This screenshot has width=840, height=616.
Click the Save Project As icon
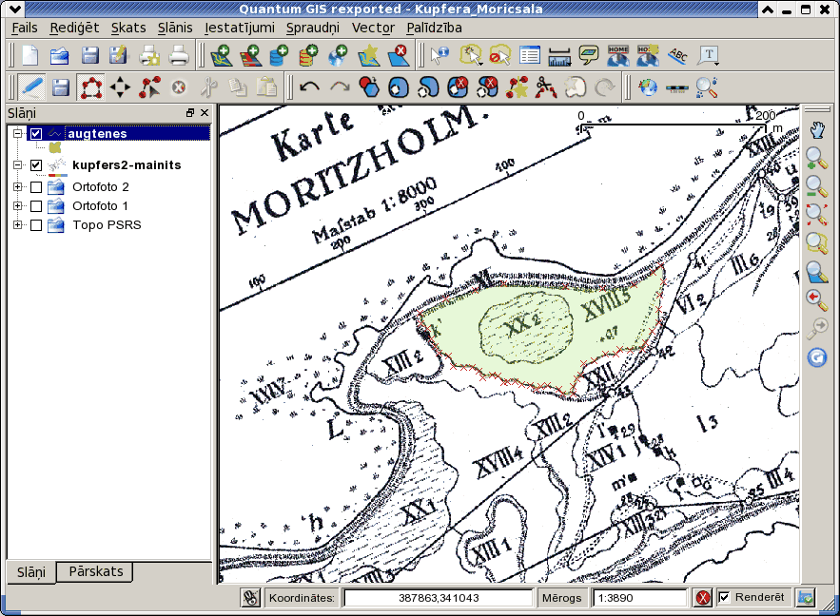point(118,55)
